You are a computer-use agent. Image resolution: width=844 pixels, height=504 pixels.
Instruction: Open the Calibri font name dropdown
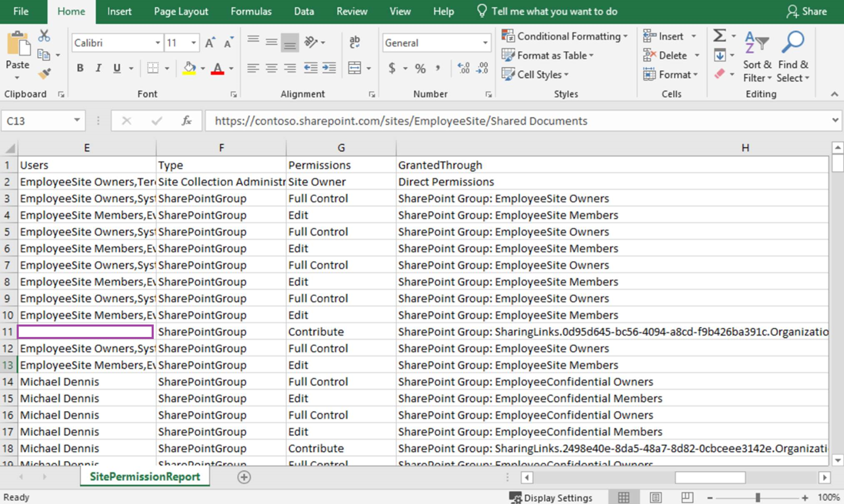(x=157, y=43)
